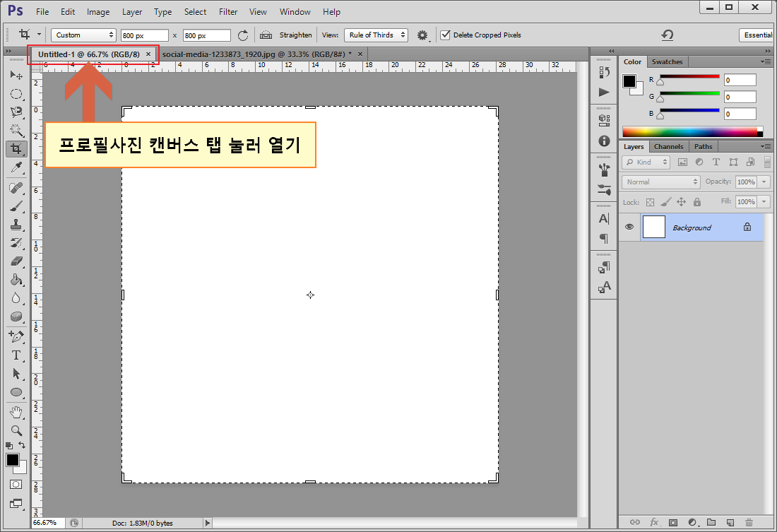Pick a color from the spectrum ramp
The width and height of the screenshot is (777, 532).
pyautogui.click(x=692, y=132)
